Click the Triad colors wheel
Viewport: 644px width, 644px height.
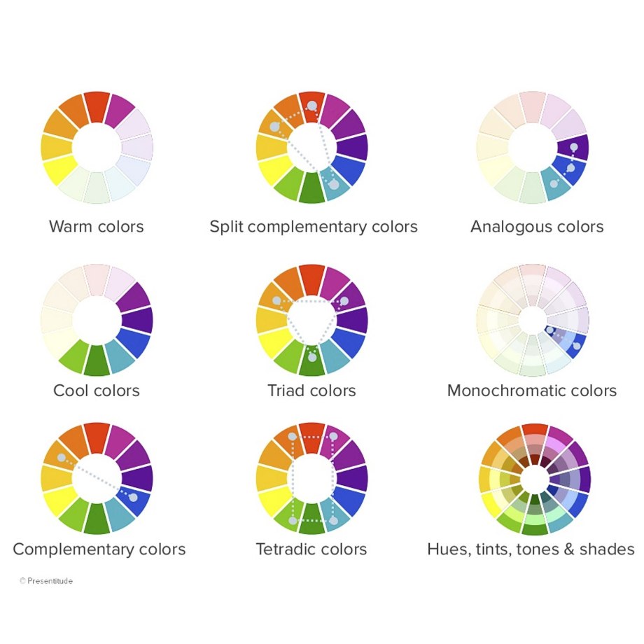[x=311, y=320]
